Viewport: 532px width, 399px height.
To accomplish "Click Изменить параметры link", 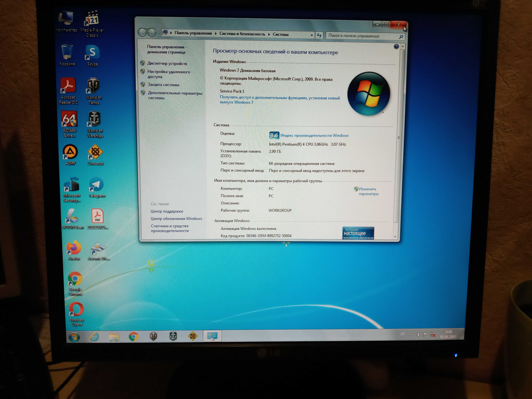I will point(368,191).
